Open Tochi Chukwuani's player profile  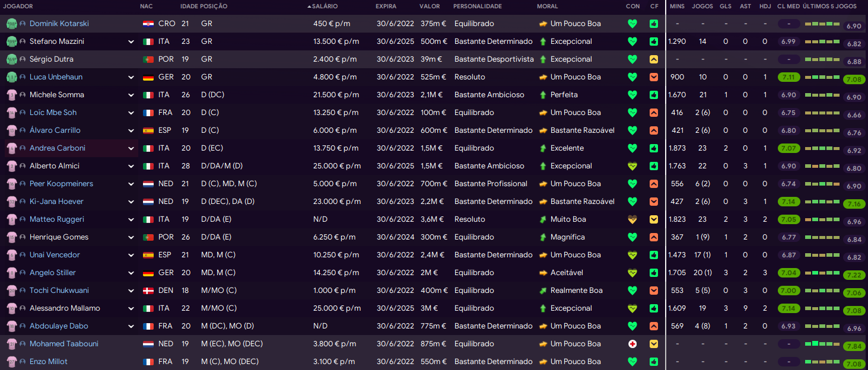[59, 291]
